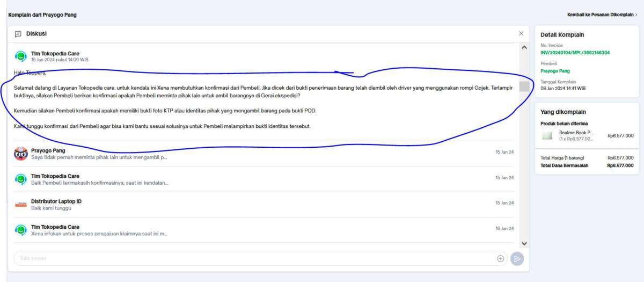Click 'Total Harga (1 barang)' row

(587, 158)
